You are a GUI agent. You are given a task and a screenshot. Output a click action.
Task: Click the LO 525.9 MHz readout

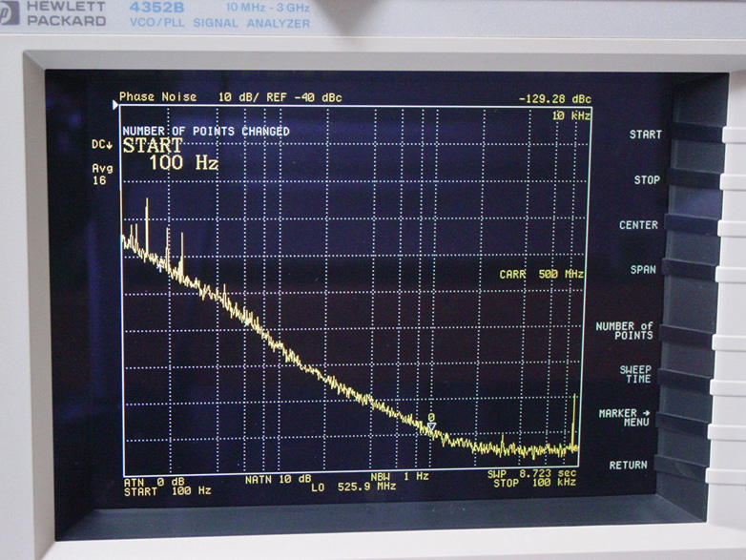353,487
